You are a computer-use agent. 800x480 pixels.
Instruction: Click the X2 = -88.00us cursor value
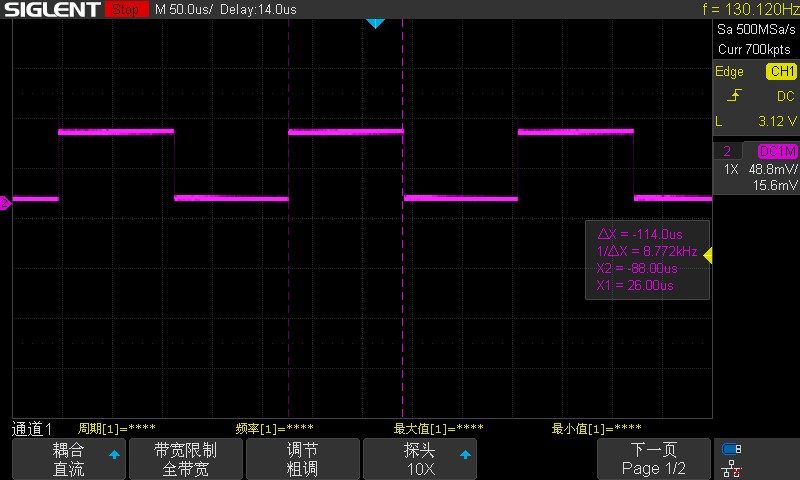coord(637,268)
